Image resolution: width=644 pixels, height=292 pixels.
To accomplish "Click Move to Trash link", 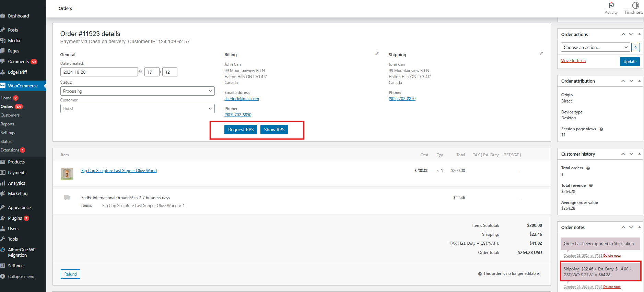I will [573, 61].
